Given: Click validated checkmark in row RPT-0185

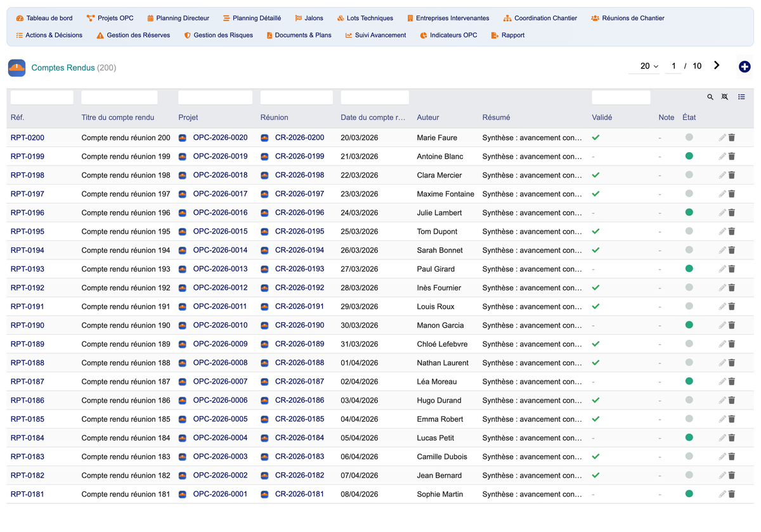Looking at the screenshot, I should [x=595, y=419].
